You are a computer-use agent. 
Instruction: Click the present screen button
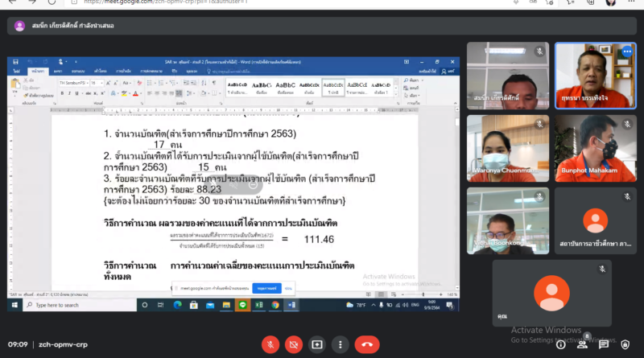tap(317, 344)
